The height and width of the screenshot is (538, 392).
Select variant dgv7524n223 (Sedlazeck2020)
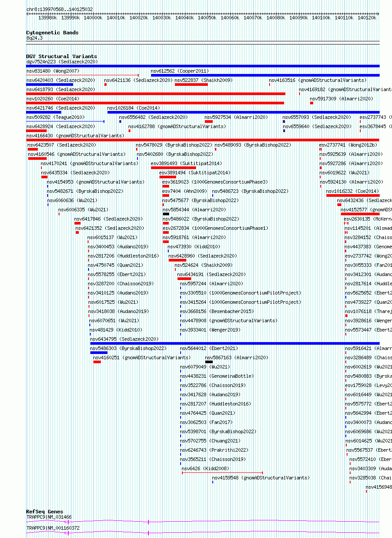62,62
